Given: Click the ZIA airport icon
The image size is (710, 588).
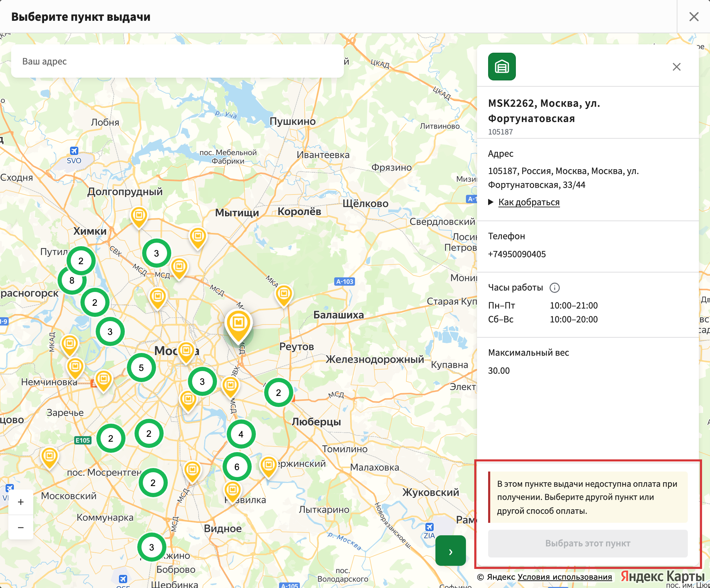Looking at the screenshot, I should (429, 527).
